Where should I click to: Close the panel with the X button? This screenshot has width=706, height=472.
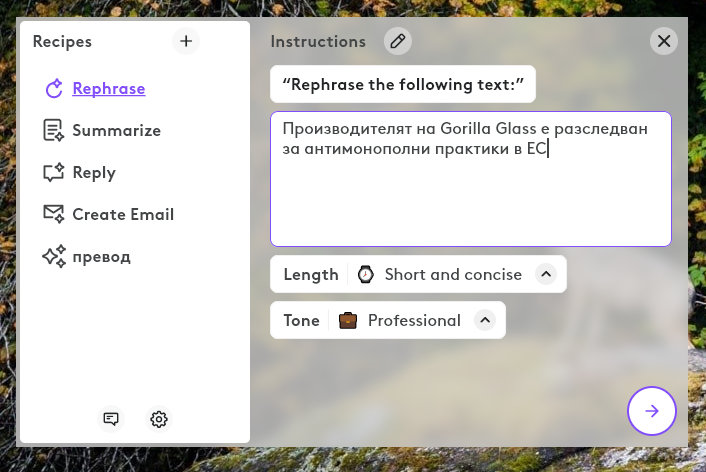(664, 41)
